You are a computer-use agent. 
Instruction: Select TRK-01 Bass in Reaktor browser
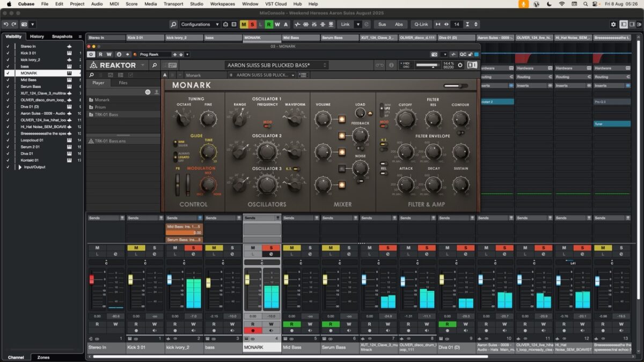[x=124, y=114]
